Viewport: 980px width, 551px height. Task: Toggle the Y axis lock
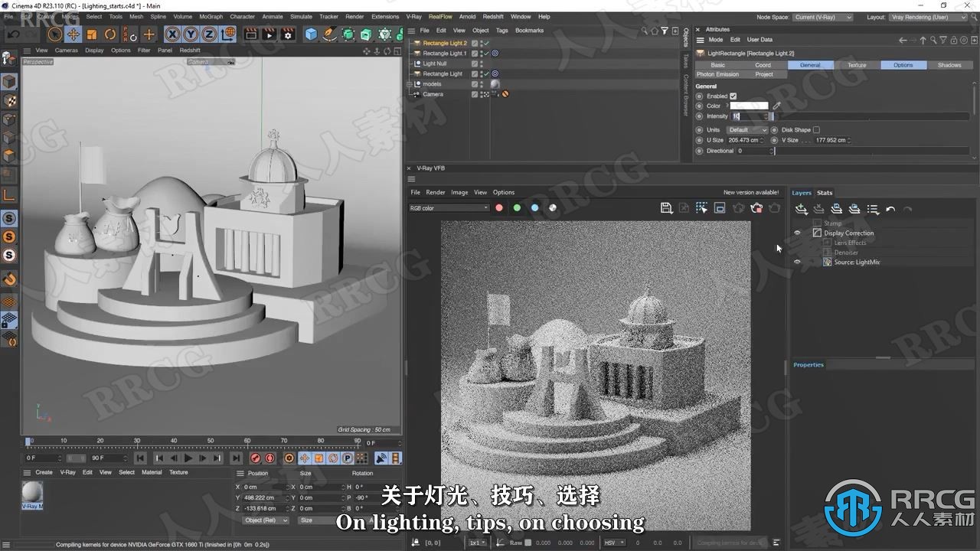(191, 34)
